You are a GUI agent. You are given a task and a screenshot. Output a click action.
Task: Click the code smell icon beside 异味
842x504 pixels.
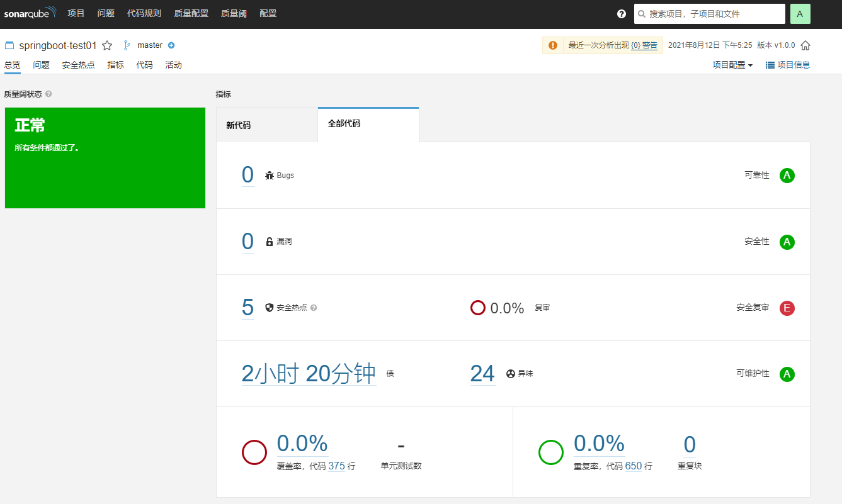click(x=511, y=374)
